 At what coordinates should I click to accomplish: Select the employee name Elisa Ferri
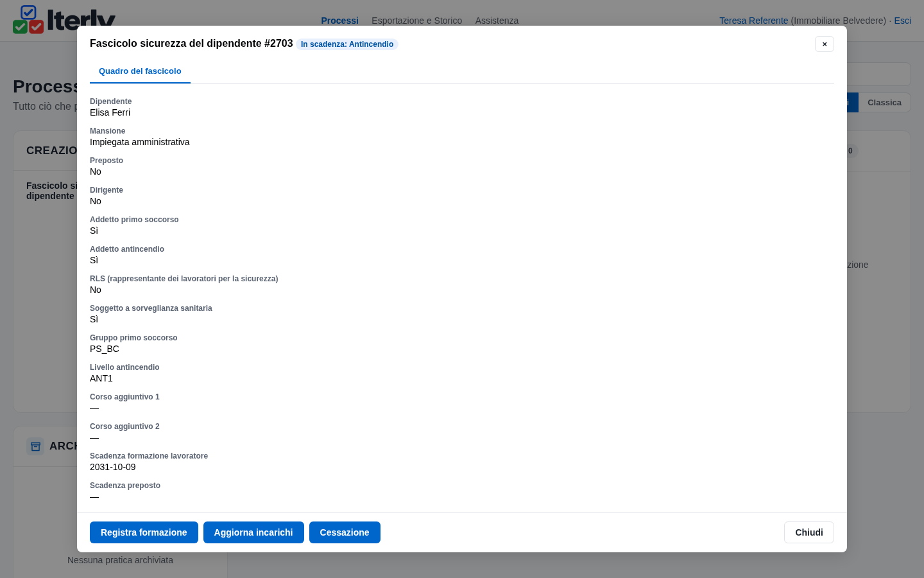[x=110, y=112]
